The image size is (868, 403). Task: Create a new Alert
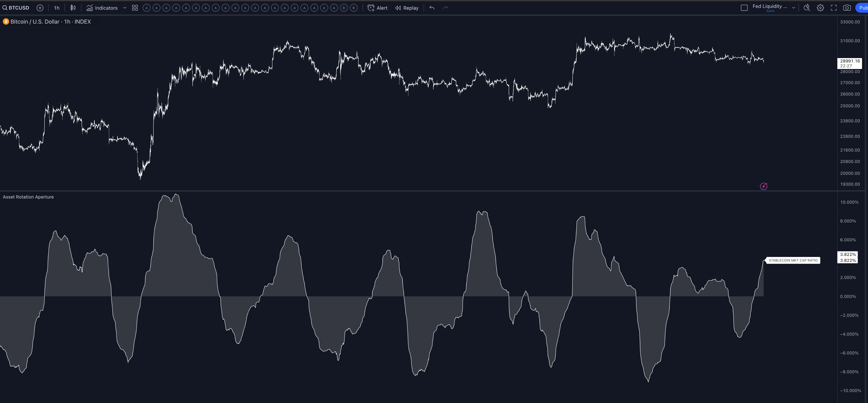click(x=377, y=8)
